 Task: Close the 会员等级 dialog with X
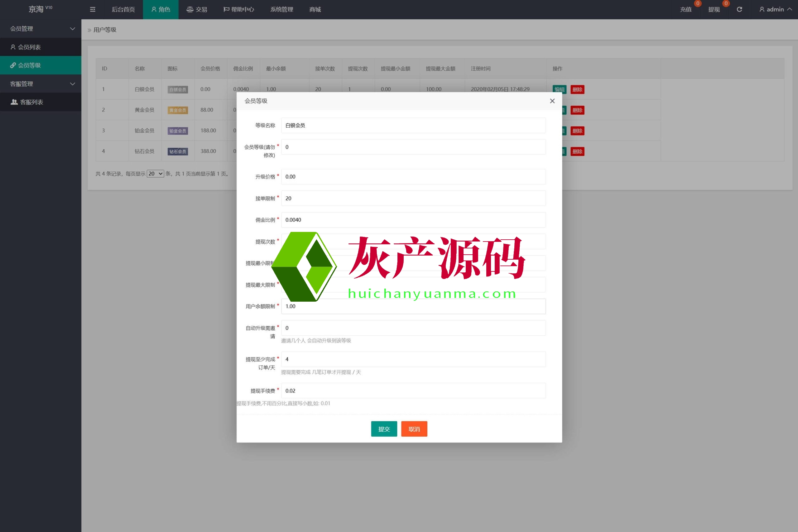click(x=552, y=101)
